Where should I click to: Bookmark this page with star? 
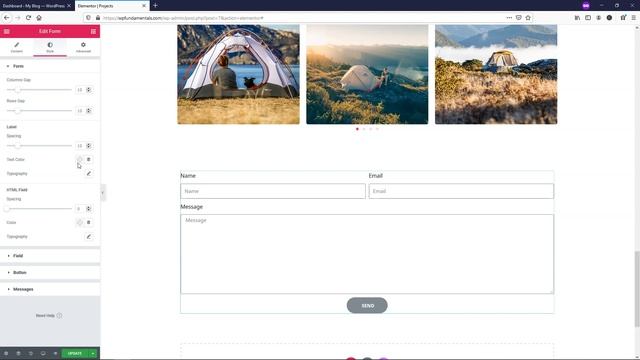pyautogui.click(x=528, y=18)
